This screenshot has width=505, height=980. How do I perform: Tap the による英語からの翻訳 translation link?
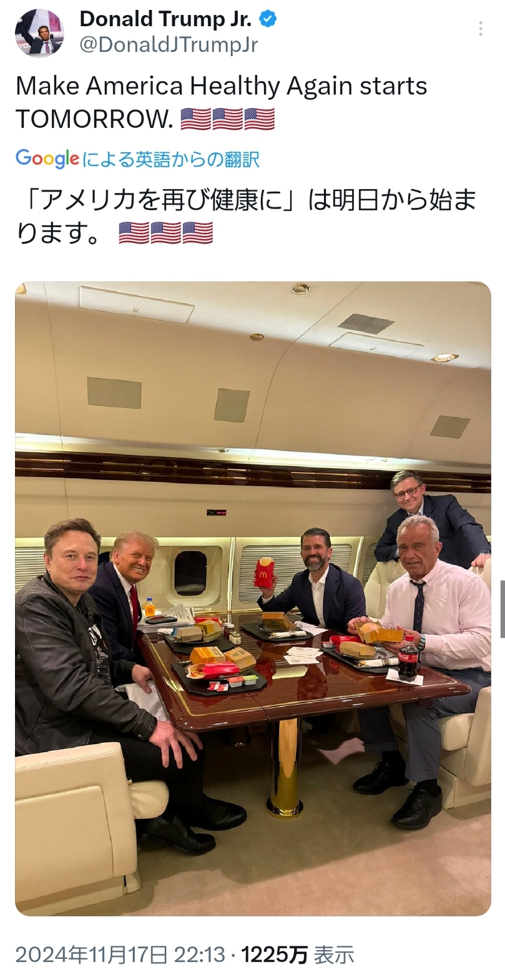click(x=170, y=159)
